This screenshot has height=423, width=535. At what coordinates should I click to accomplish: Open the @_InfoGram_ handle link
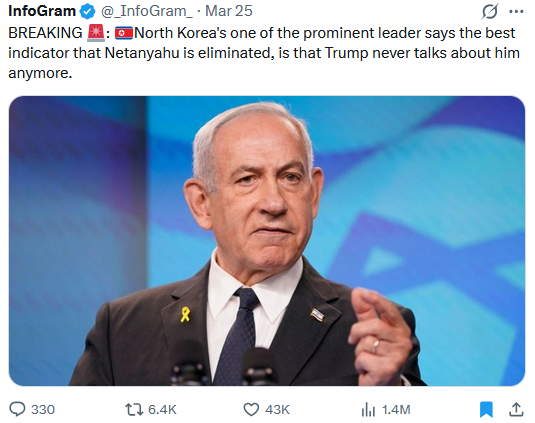click(146, 11)
